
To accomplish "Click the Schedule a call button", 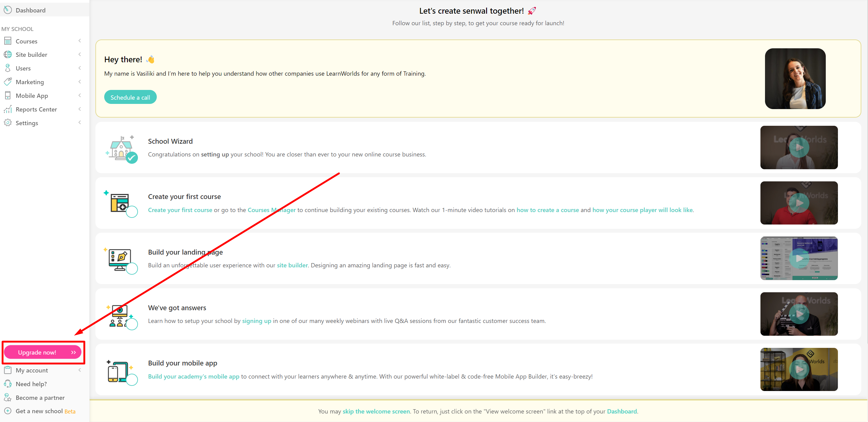I will pos(130,97).
